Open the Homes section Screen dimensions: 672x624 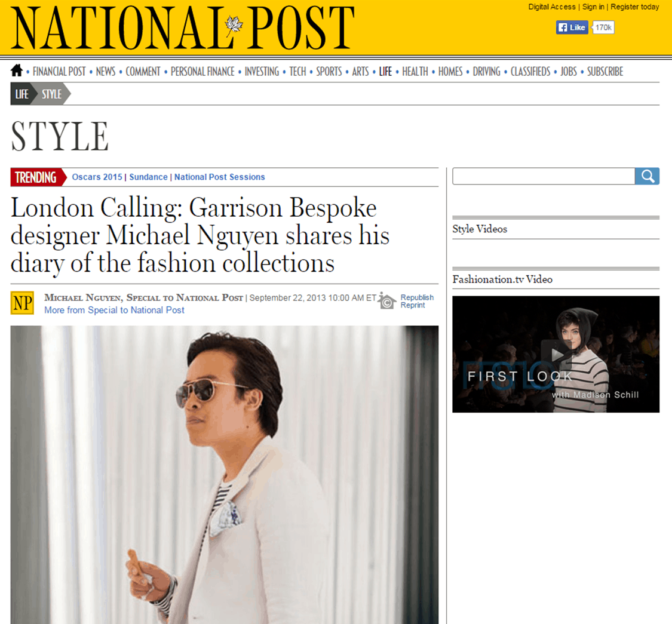click(x=450, y=72)
